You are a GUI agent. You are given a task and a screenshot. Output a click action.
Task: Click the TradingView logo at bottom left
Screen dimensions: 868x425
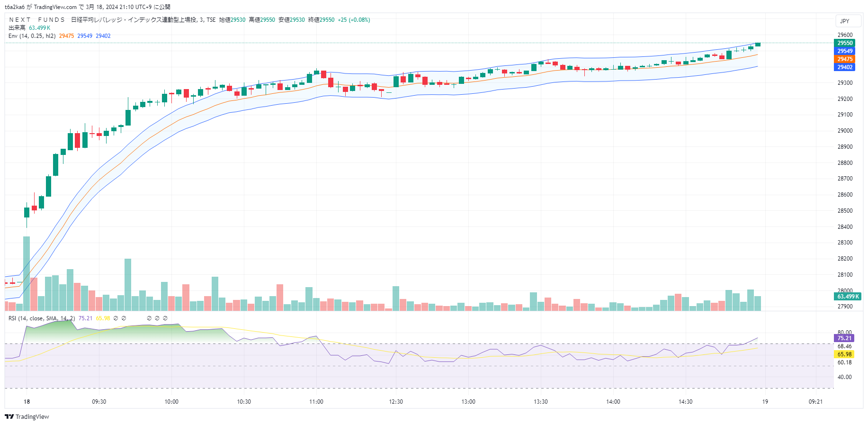pos(27,416)
